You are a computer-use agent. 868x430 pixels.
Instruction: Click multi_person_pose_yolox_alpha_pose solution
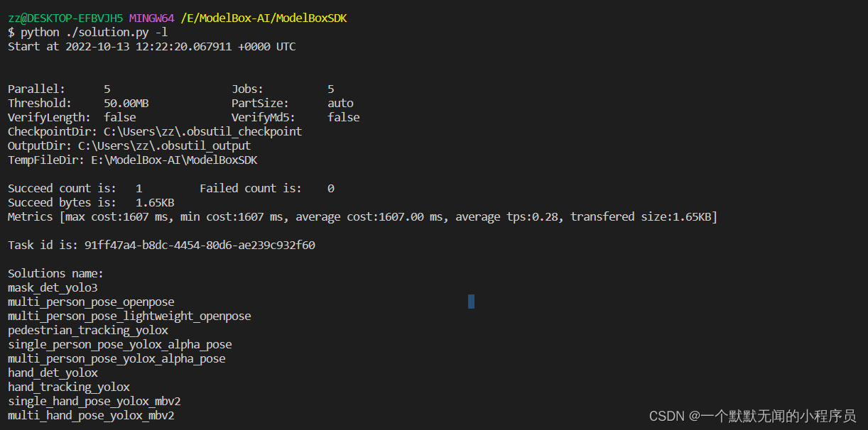pyautogui.click(x=116, y=358)
